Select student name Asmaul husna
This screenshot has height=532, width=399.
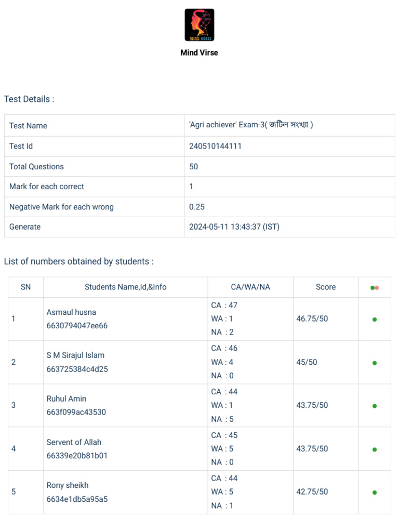click(71, 312)
